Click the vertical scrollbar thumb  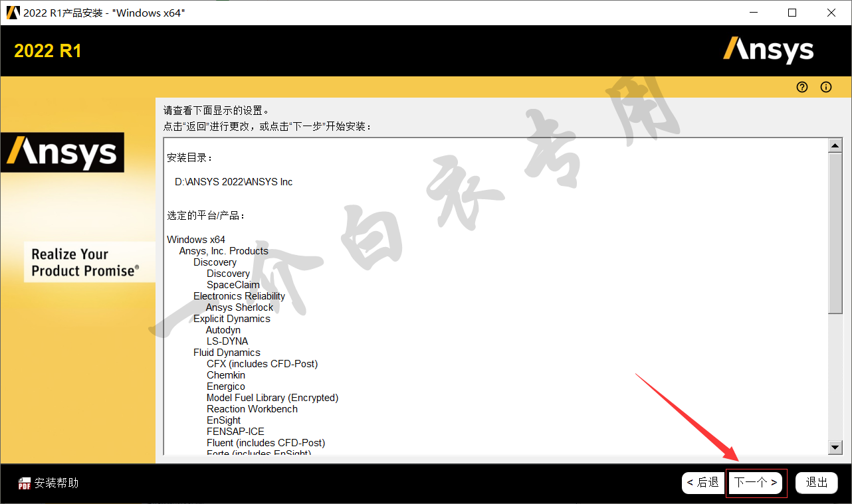click(835, 232)
